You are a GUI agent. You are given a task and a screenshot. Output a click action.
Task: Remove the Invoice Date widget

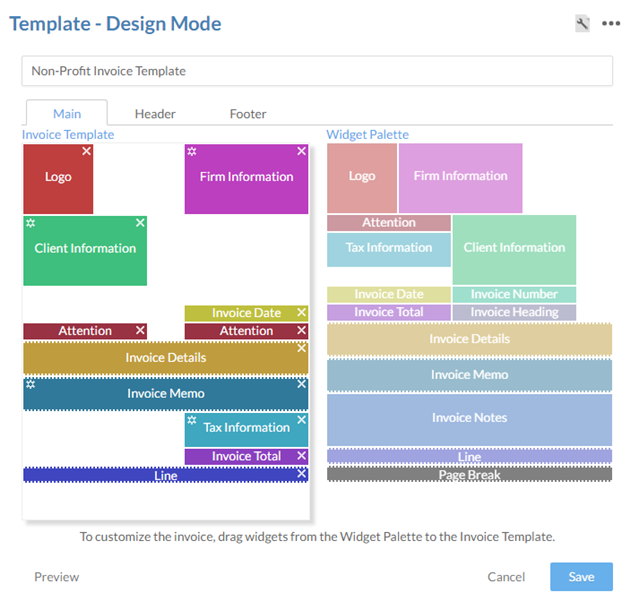301,313
